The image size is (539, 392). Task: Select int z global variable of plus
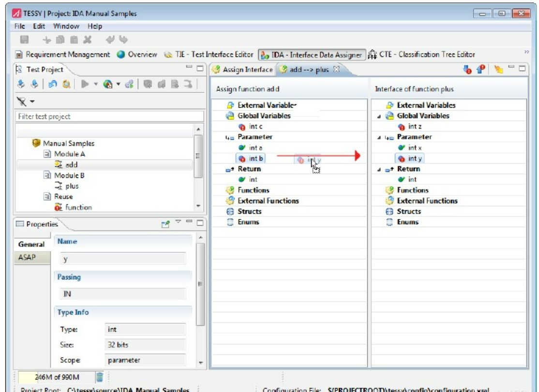tap(409, 127)
